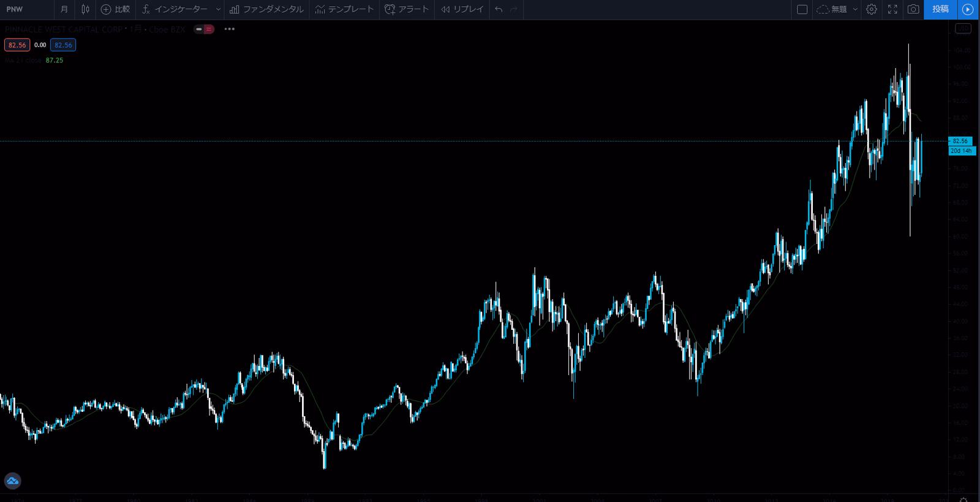Take a chart snapshot with camera icon

[913, 9]
